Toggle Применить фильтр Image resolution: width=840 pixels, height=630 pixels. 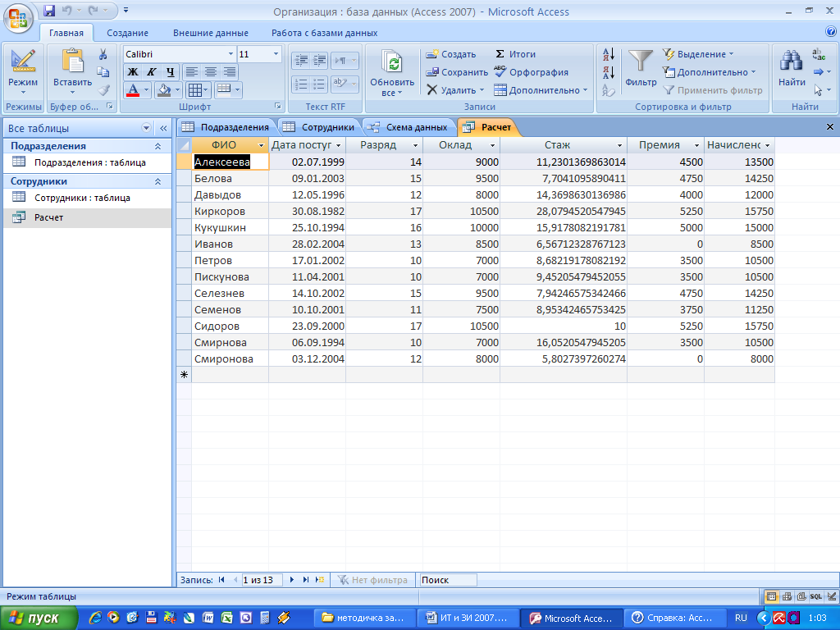click(x=713, y=90)
